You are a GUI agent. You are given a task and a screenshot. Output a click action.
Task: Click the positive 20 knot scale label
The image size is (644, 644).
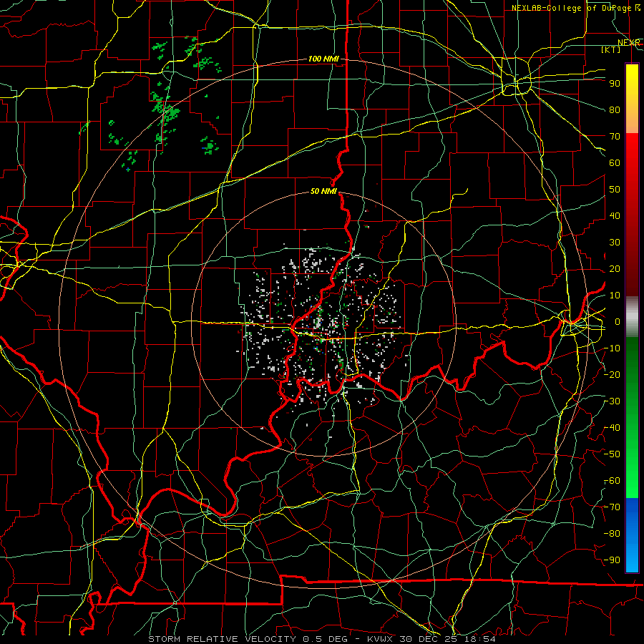pos(615,268)
